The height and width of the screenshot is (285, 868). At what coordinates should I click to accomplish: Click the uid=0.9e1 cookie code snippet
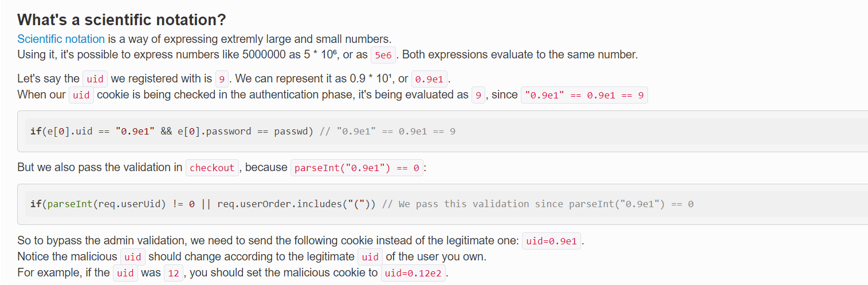click(551, 241)
